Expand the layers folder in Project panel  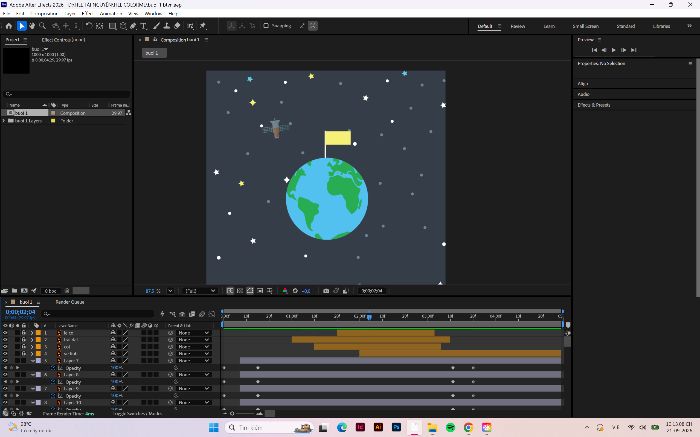point(4,121)
